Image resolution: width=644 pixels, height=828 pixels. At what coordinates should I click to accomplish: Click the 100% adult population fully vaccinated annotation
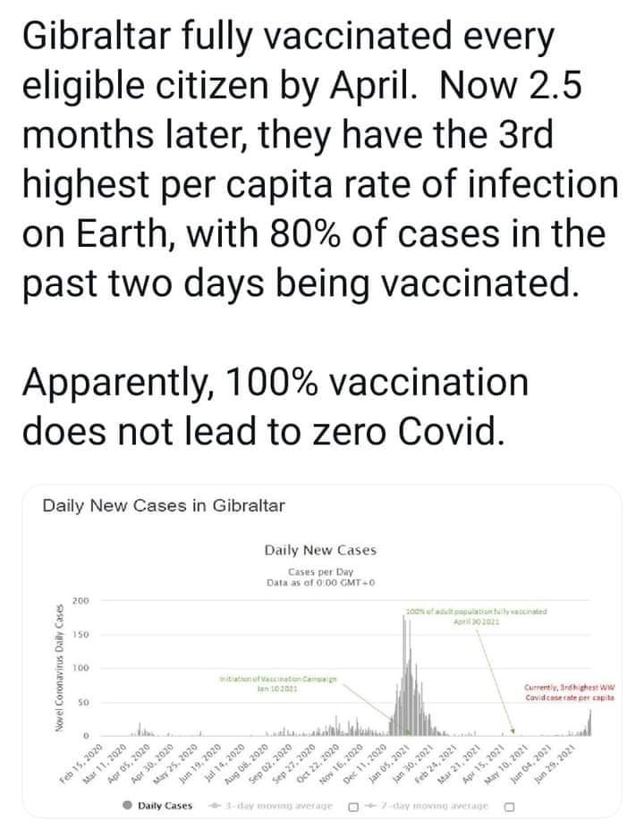475,615
